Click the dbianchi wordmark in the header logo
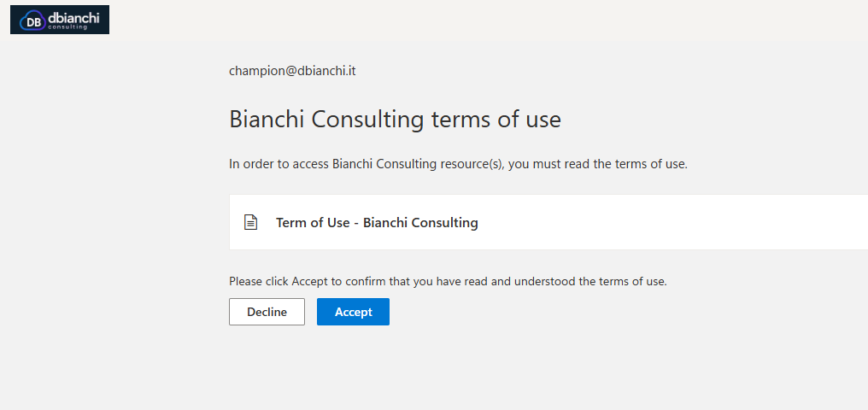The image size is (868, 410). click(x=73, y=16)
